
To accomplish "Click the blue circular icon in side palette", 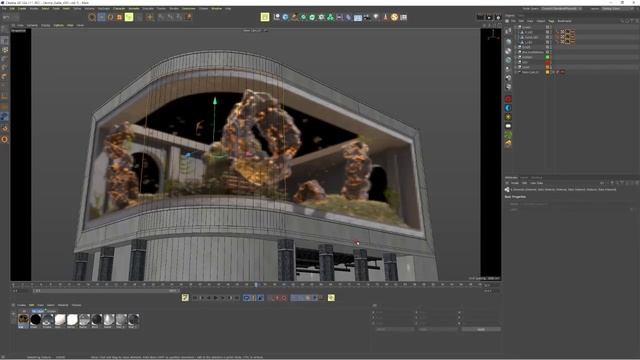I will [508, 108].
